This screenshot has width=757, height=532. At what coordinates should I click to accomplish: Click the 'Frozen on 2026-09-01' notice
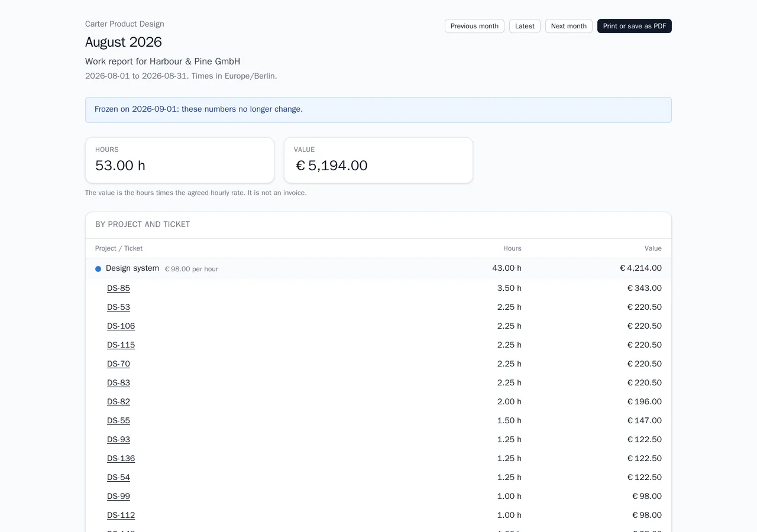378,110
